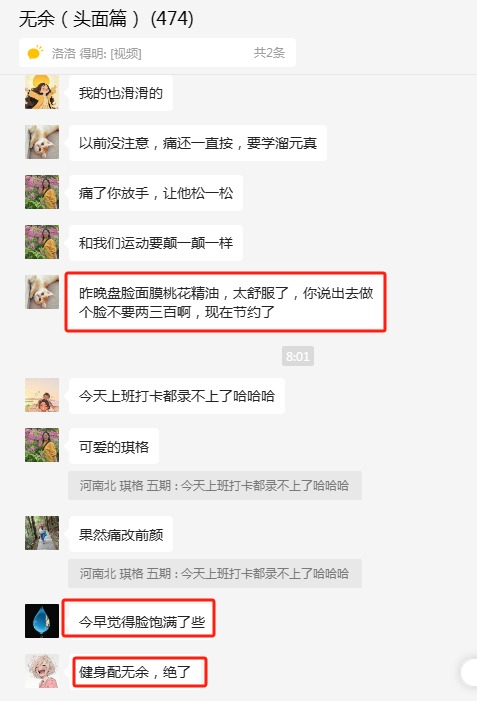Open quoted reply under 可爱的琪格
Image resolution: width=477 pixels, height=701 pixels.
[215, 486]
